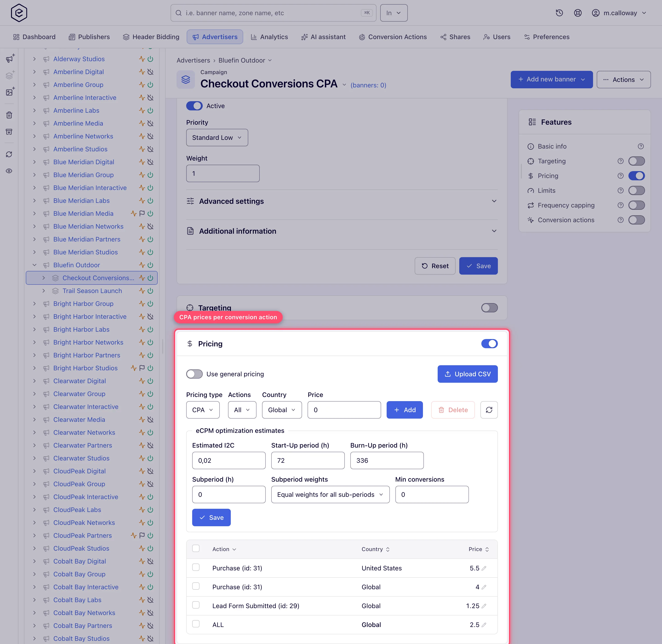Open the Priority Standard Low dropdown
The height and width of the screenshot is (644, 662).
217,138
